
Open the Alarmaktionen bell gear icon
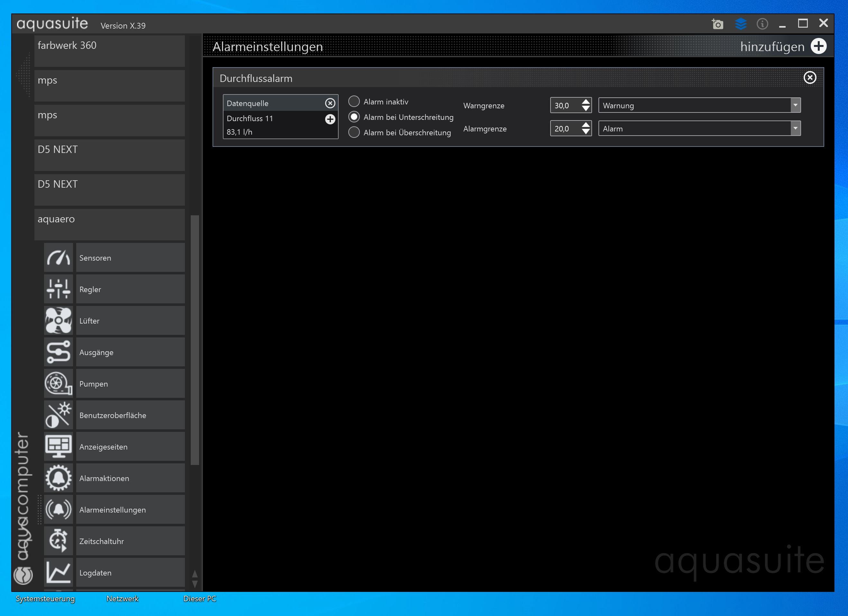(x=58, y=478)
